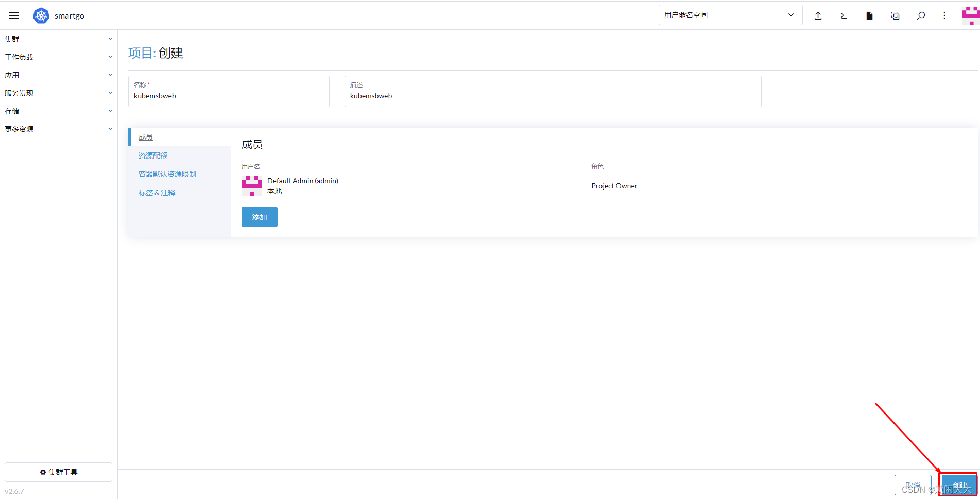Click the Default Admin member avatar

tap(252, 186)
